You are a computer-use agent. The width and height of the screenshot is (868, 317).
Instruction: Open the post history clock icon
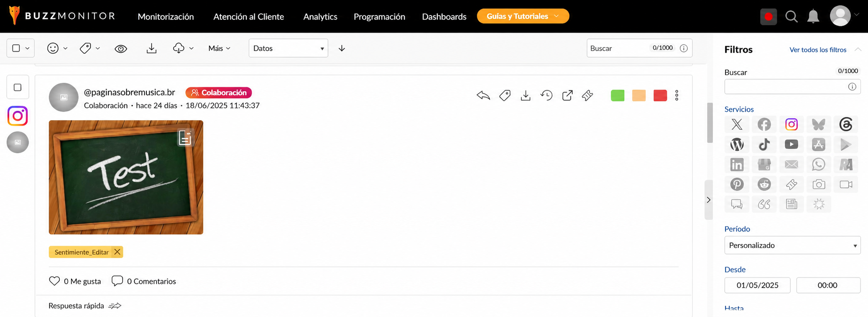[x=546, y=95]
